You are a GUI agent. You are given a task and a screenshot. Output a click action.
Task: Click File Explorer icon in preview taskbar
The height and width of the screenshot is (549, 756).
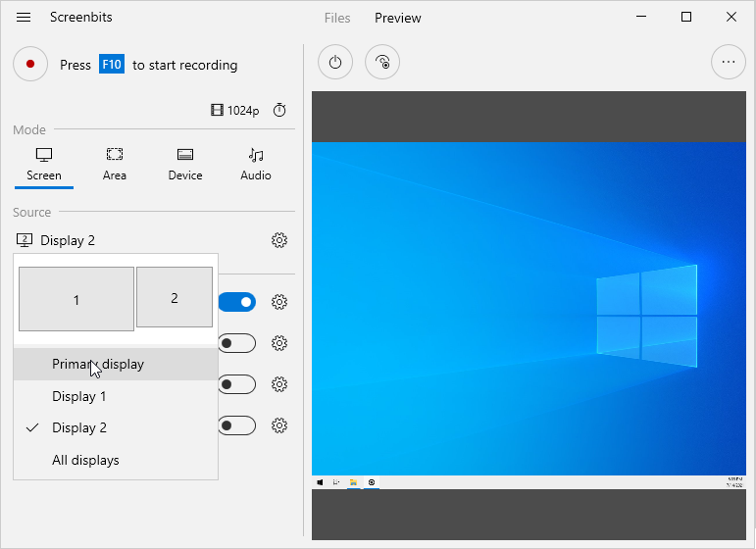[353, 482]
